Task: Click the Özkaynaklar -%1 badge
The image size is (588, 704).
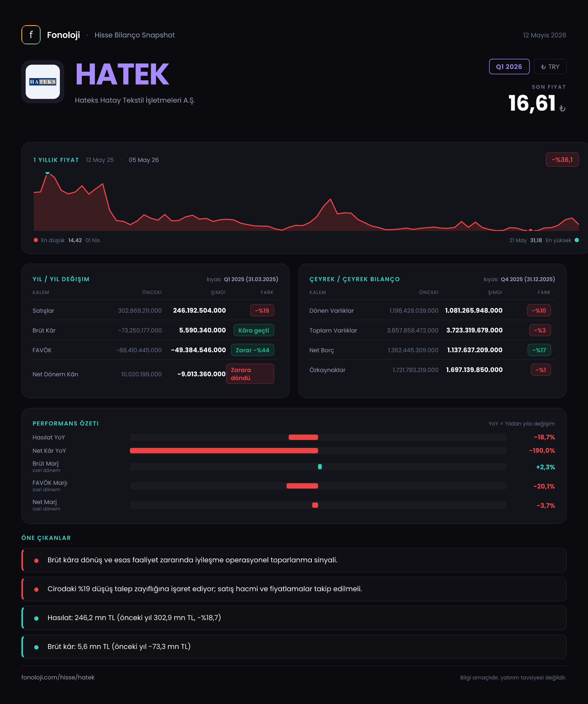Action: coord(541,370)
